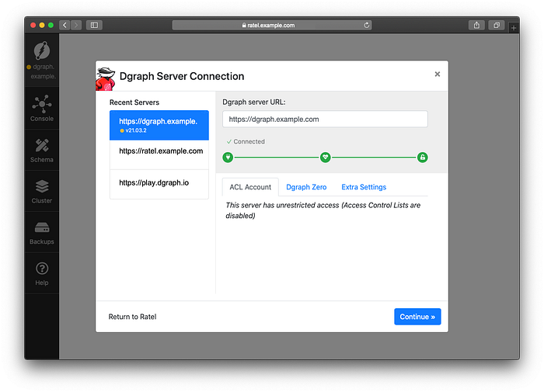Click Return to Ratel link
The width and height of the screenshot is (544, 392).
(x=132, y=317)
